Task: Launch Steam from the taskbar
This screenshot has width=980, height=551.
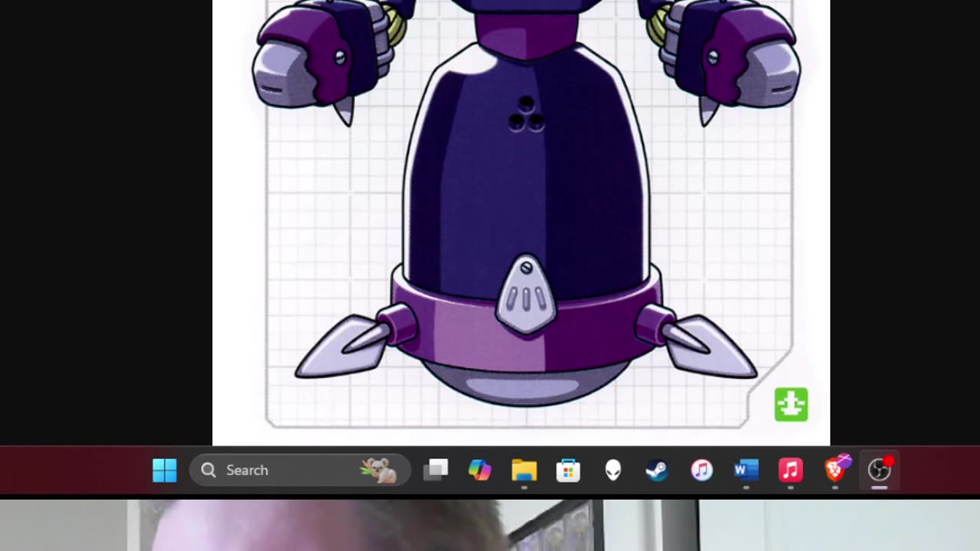Action: click(657, 470)
